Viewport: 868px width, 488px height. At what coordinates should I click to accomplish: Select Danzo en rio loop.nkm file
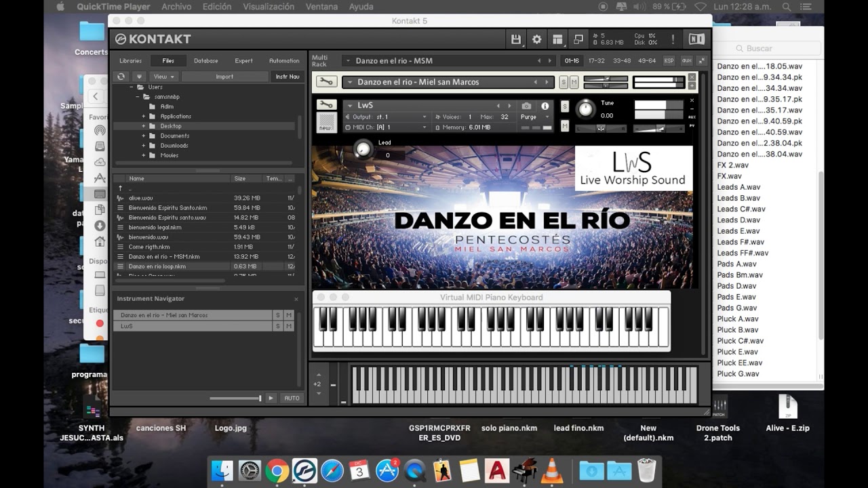click(204, 266)
